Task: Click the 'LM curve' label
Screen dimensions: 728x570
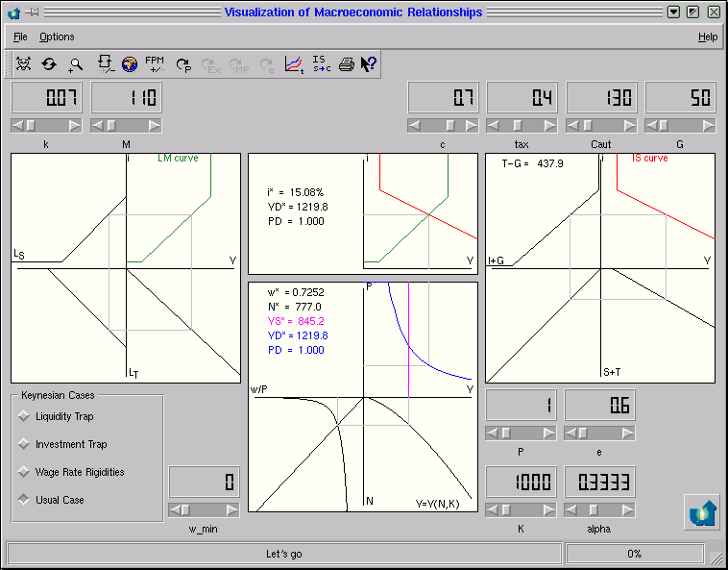Action: [178, 158]
